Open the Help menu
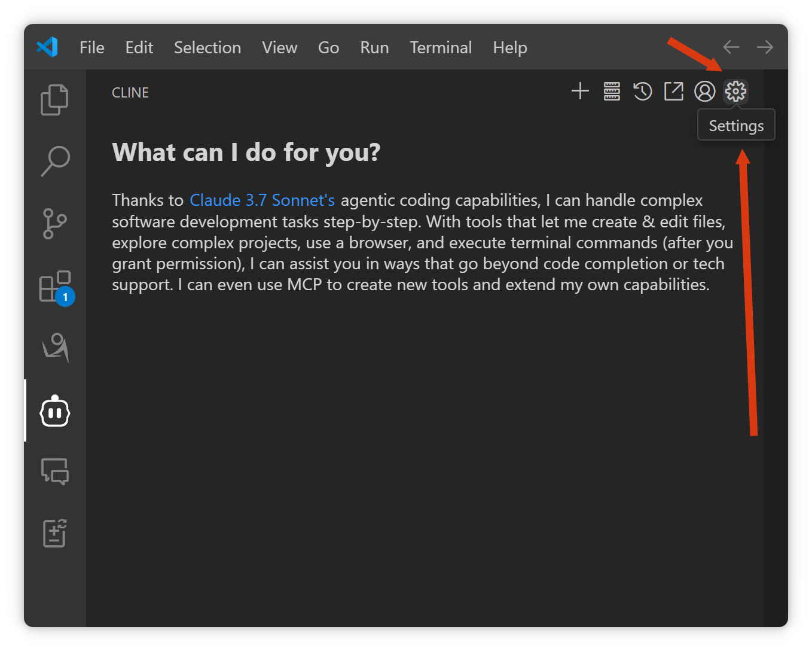The image size is (812, 651). click(x=509, y=48)
